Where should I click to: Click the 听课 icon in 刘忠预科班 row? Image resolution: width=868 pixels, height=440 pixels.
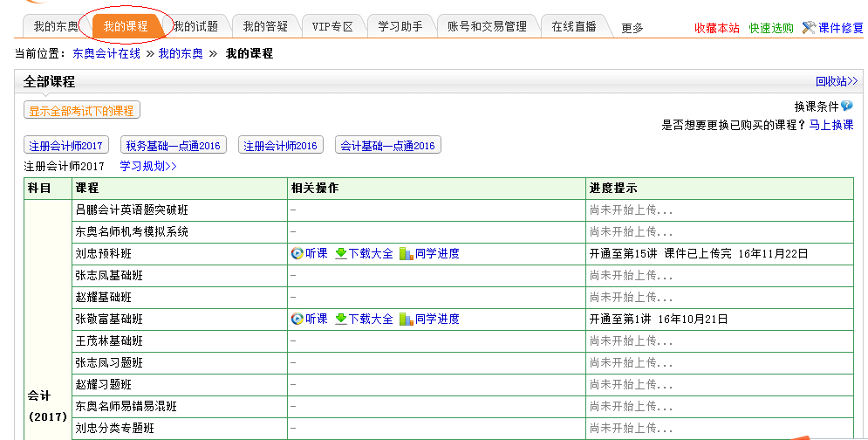tap(297, 254)
